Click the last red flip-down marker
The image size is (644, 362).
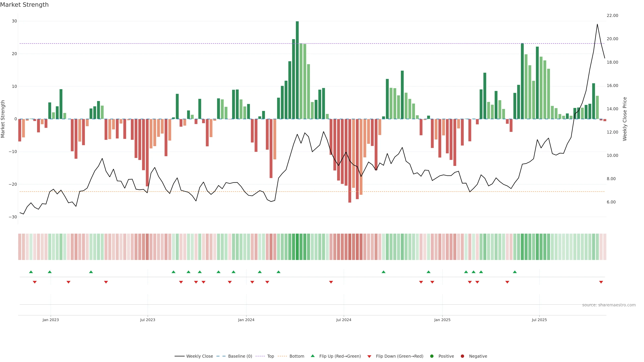(x=601, y=282)
